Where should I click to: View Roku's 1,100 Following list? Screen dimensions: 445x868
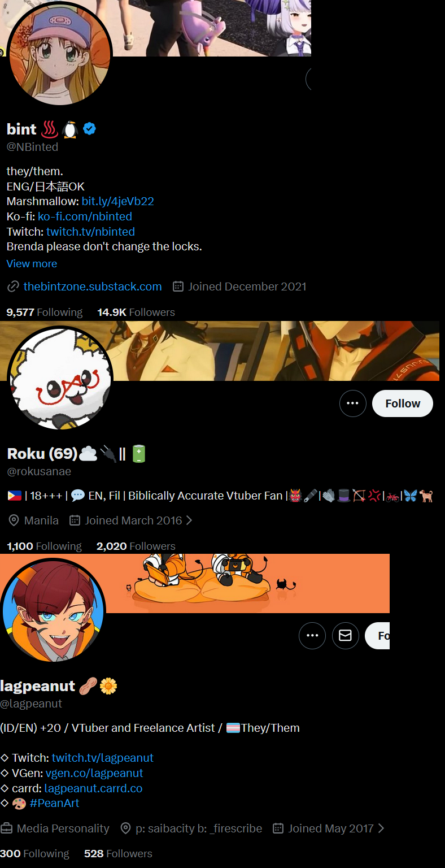[x=44, y=546]
